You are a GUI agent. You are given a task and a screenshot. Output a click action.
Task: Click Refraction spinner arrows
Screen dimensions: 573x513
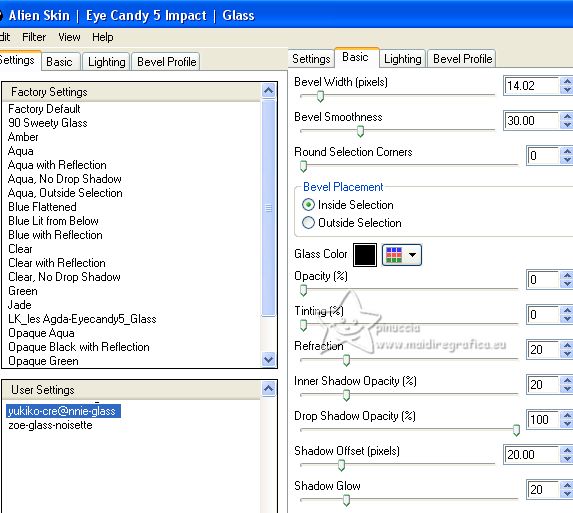(x=566, y=350)
